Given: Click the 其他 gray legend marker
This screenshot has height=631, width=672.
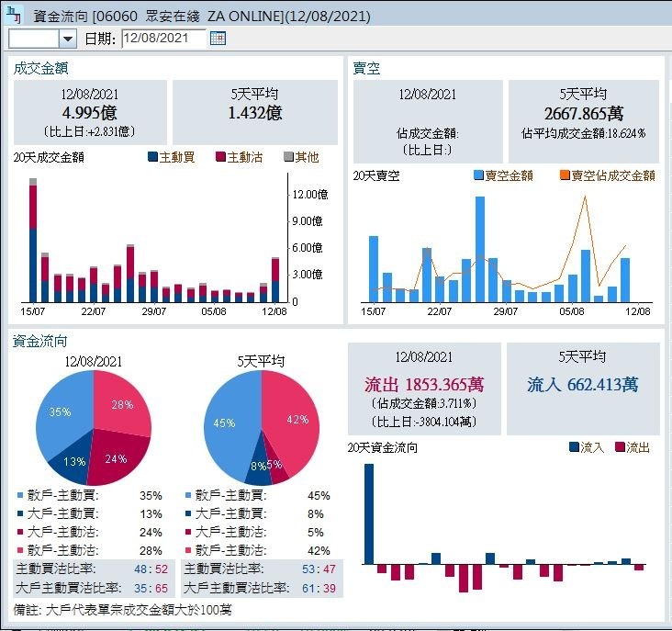Looking at the screenshot, I should [x=288, y=158].
